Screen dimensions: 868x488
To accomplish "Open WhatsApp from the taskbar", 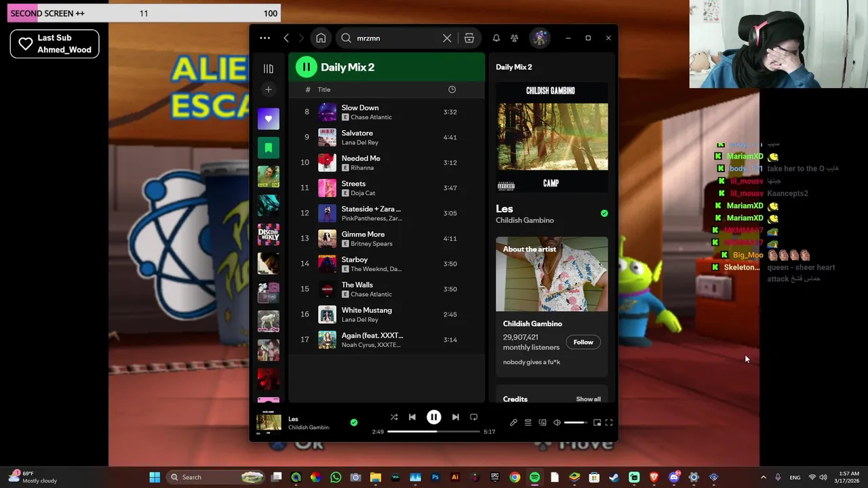I will tap(336, 477).
